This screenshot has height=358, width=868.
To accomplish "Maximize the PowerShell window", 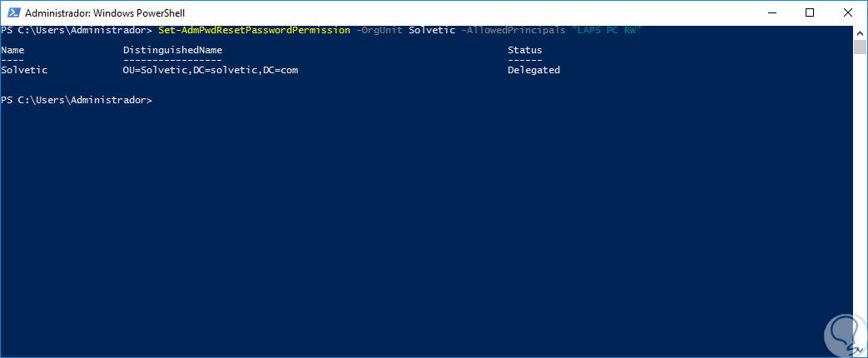I will [x=810, y=12].
